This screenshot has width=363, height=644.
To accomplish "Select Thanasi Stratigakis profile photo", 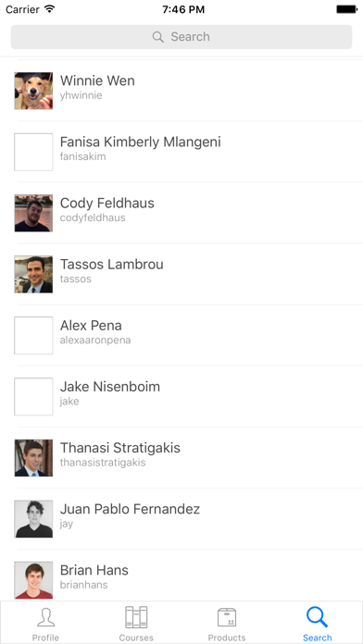I will point(33,458).
